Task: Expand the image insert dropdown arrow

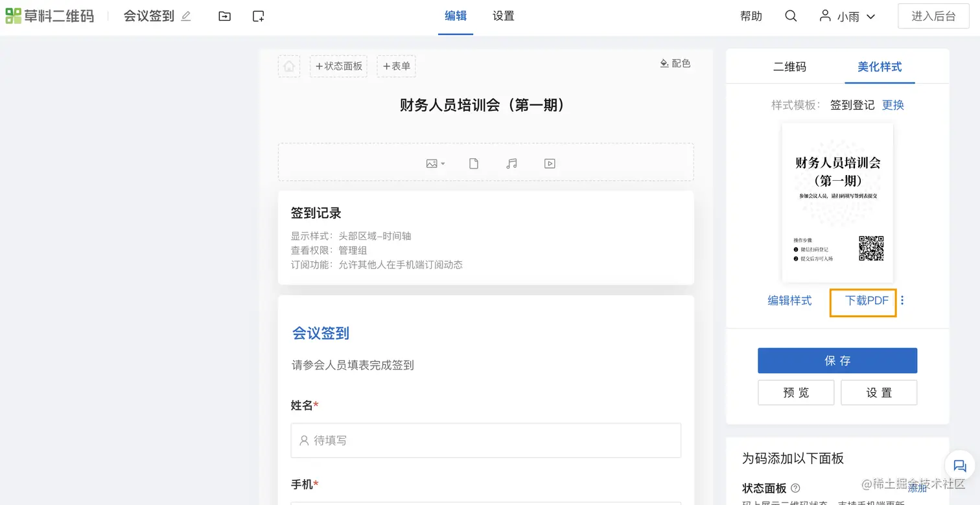Action: click(x=443, y=164)
